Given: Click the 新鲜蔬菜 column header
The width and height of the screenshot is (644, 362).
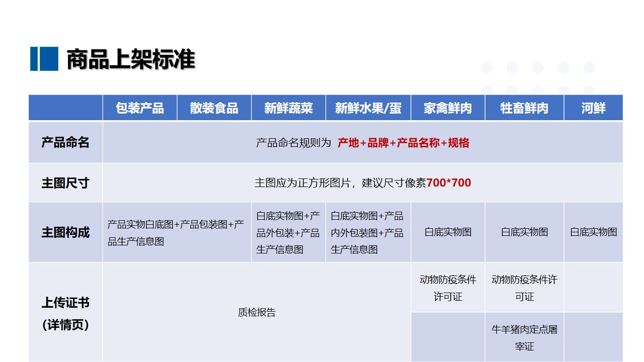Looking at the screenshot, I should [x=288, y=108].
